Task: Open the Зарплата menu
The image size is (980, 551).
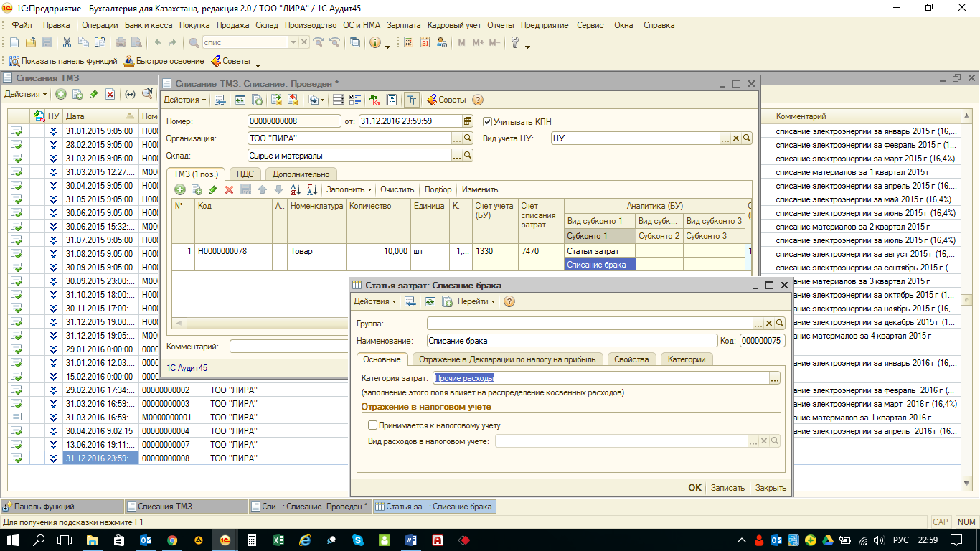Action: click(404, 25)
